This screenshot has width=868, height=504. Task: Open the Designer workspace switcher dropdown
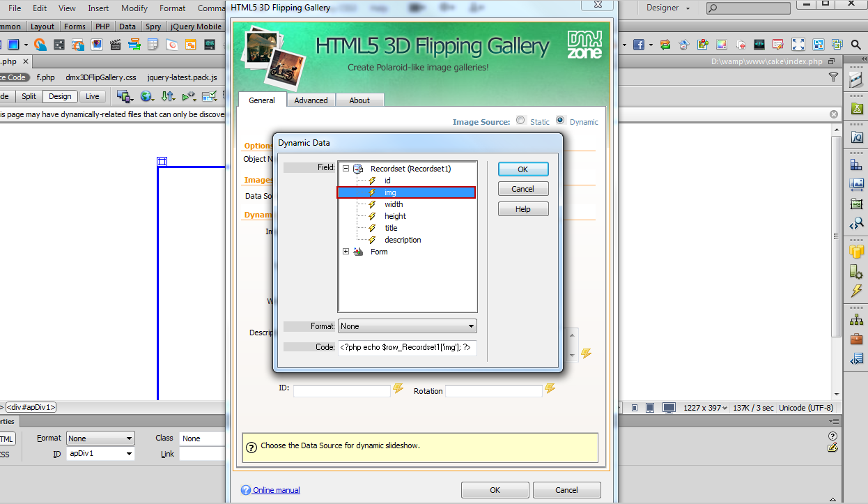click(668, 8)
